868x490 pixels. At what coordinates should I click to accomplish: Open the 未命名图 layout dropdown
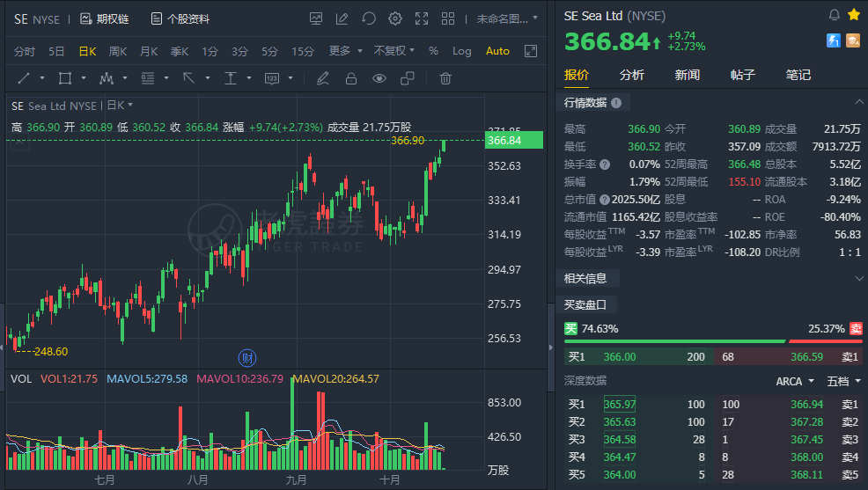click(507, 18)
